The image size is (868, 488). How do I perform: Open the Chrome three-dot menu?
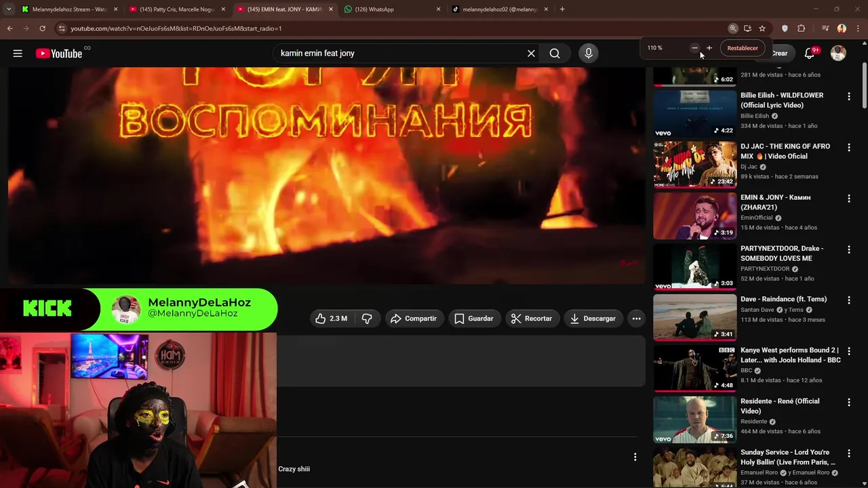pyautogui.click(x=858, y=28)
